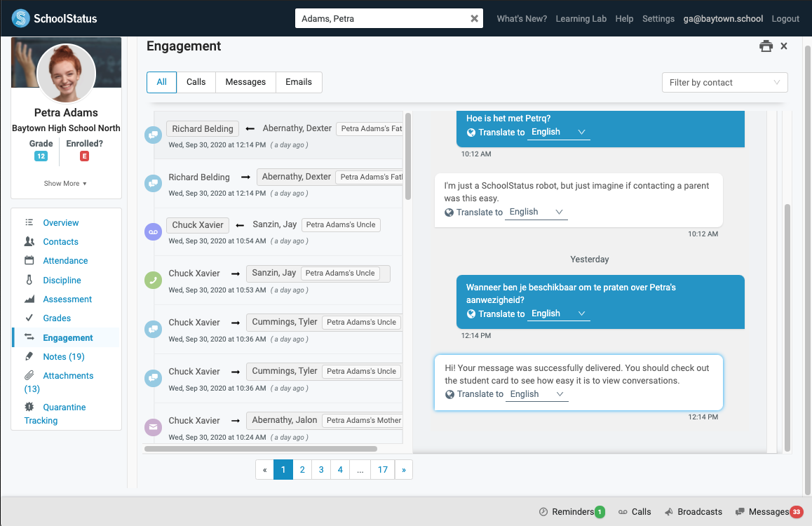Click the Reminders count badge
Image resolution: width=812 pixels, height=526 pixels.
click(x=600, y=512)
